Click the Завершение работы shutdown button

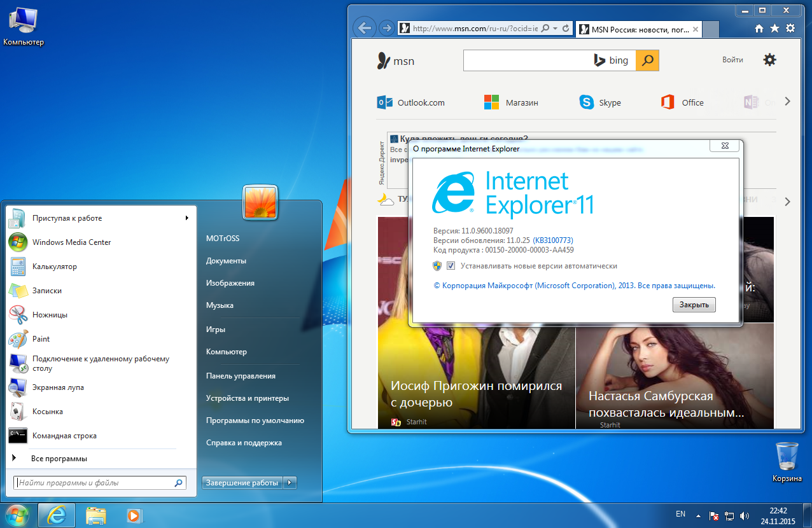pos(242,483)
